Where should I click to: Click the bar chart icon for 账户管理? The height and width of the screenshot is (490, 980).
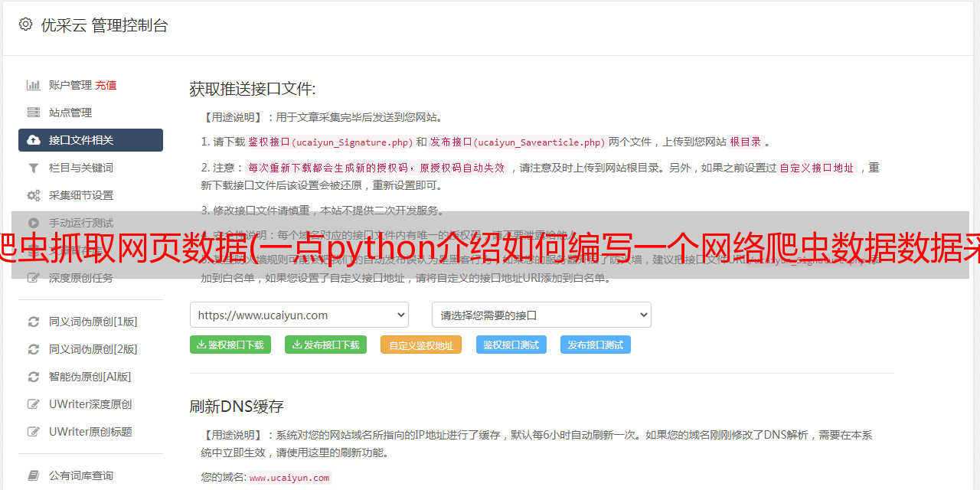click(x=34, y=85)
